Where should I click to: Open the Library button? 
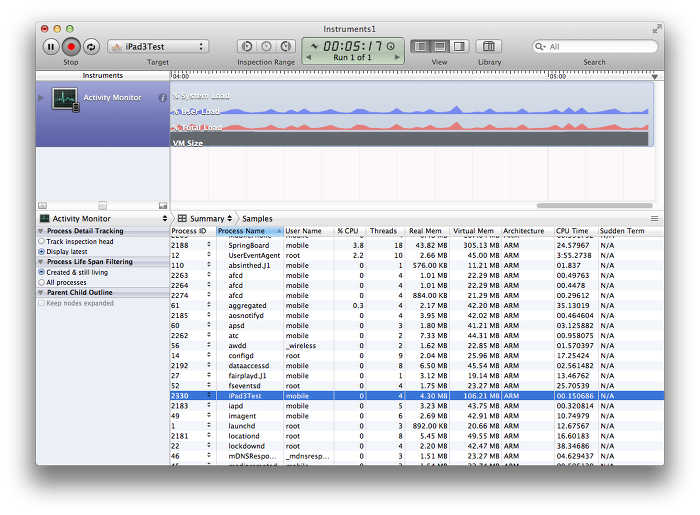point(489,46)
